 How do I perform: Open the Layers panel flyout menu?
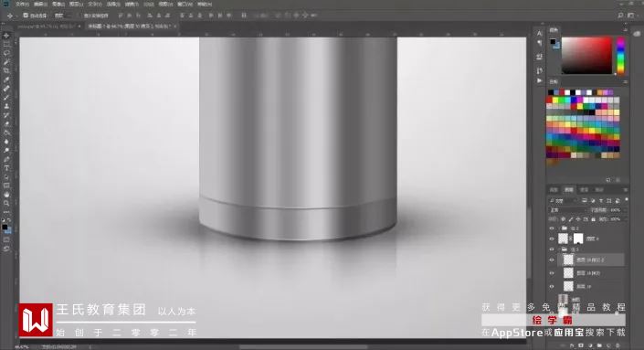[x=626, y=189]
